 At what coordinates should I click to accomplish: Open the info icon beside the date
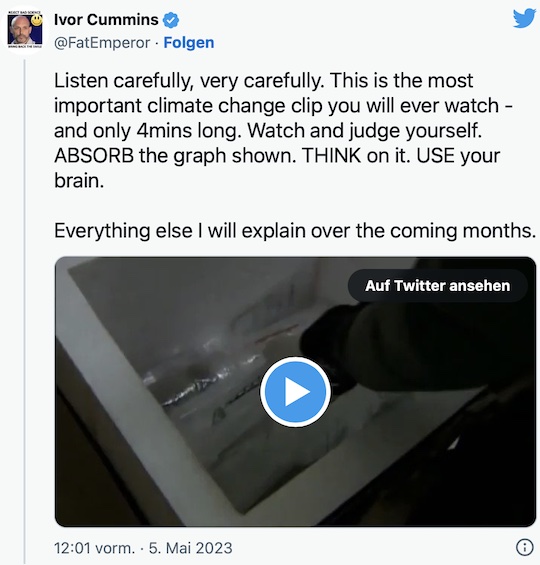[x=525, y=547]
